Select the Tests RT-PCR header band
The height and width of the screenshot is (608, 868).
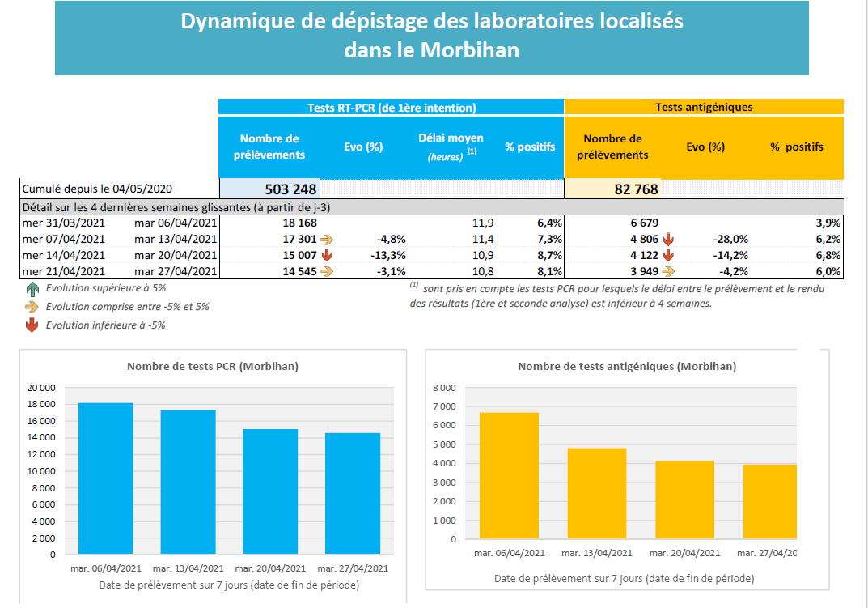(x=391, y=107)
